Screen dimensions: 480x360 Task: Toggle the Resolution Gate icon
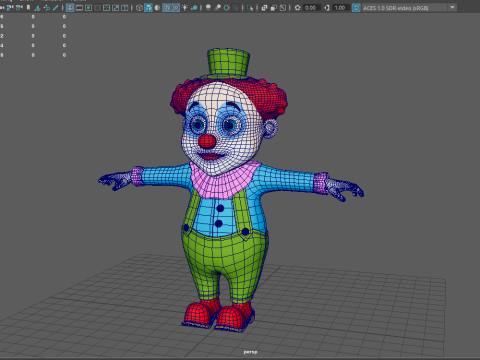point(88,8)
